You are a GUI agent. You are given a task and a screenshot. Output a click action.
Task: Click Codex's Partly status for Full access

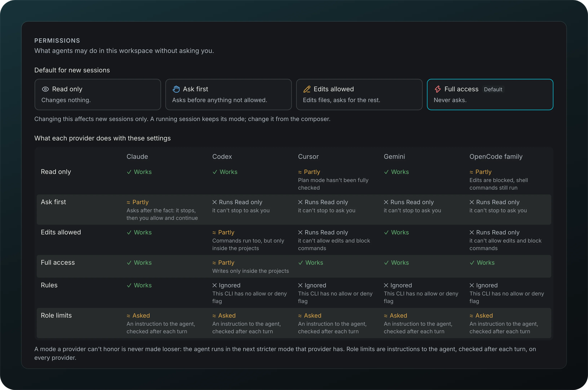tap(223, 263)
